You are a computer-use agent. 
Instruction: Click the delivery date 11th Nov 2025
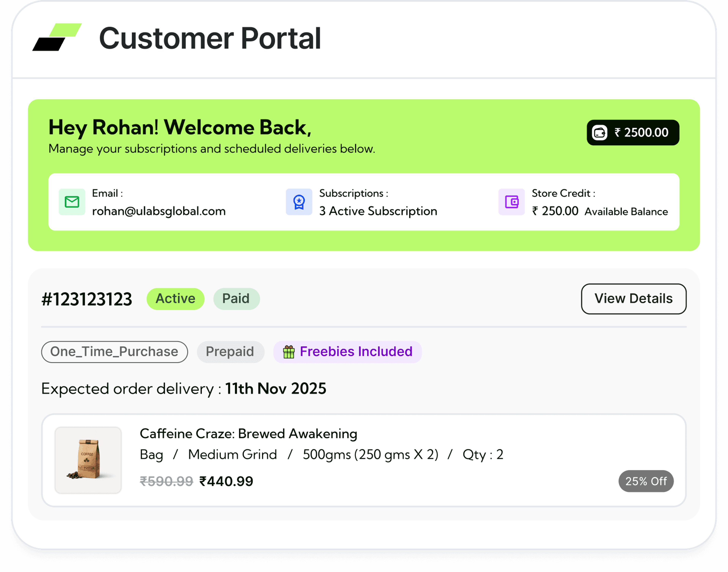pos(276,389)
